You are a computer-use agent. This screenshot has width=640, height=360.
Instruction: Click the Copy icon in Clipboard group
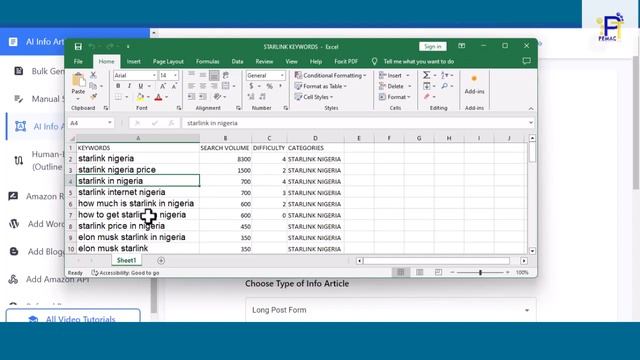click(x=93, y=86)
